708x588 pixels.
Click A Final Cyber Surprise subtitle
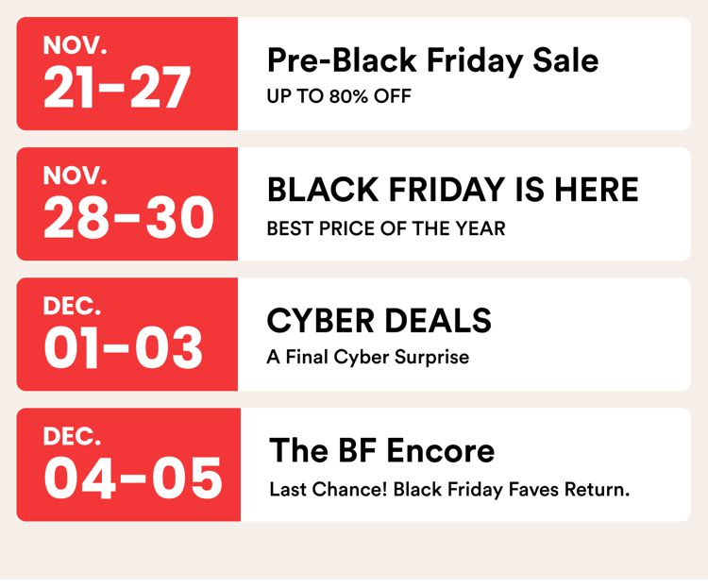pyautogui.click(x=367, y=358)
